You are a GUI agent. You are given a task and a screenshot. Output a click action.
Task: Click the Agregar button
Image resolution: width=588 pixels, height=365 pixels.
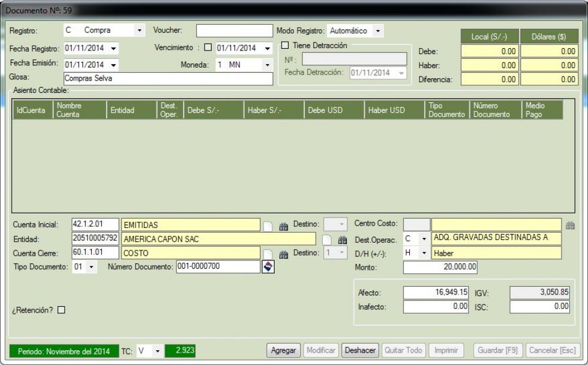283,350
